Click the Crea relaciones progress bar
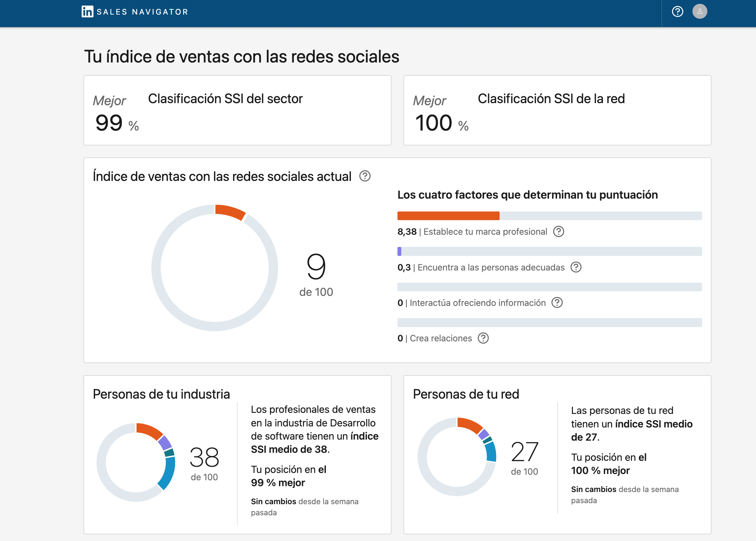 [x=550, y=322]
